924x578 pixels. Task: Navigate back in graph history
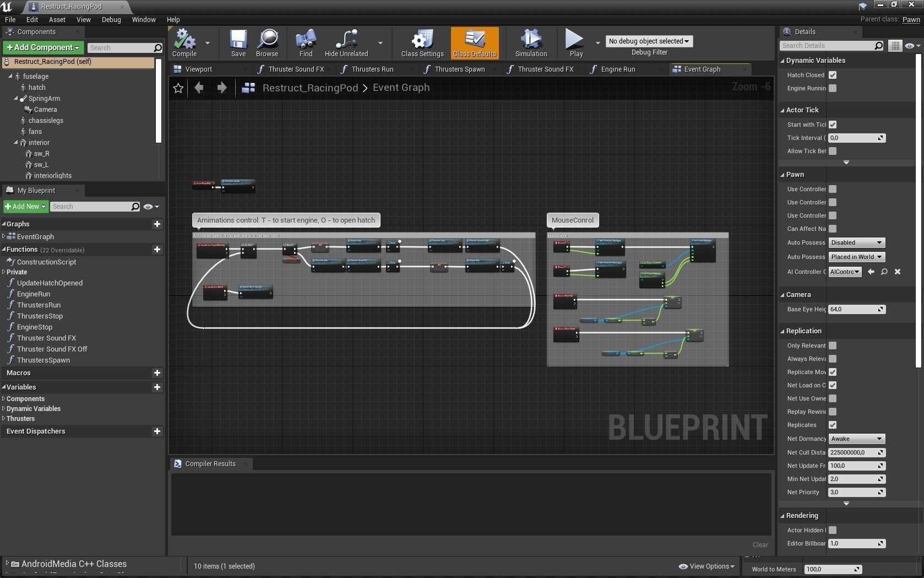(199, 88)
